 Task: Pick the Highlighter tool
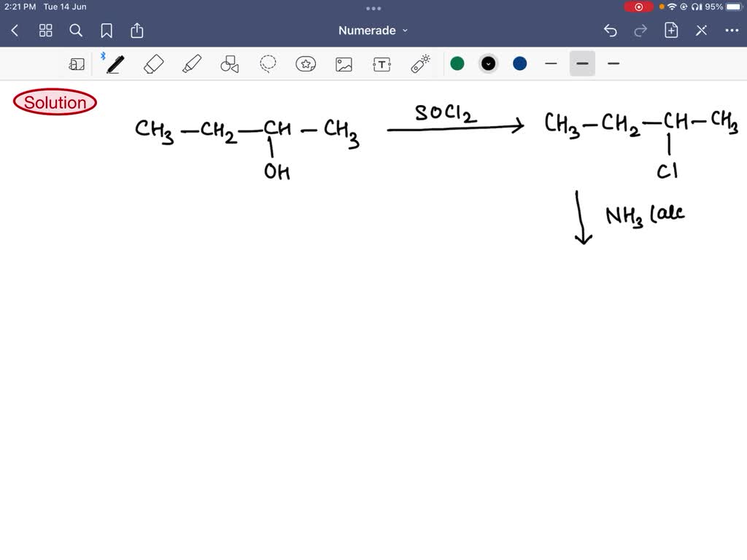tap(191, 63)
